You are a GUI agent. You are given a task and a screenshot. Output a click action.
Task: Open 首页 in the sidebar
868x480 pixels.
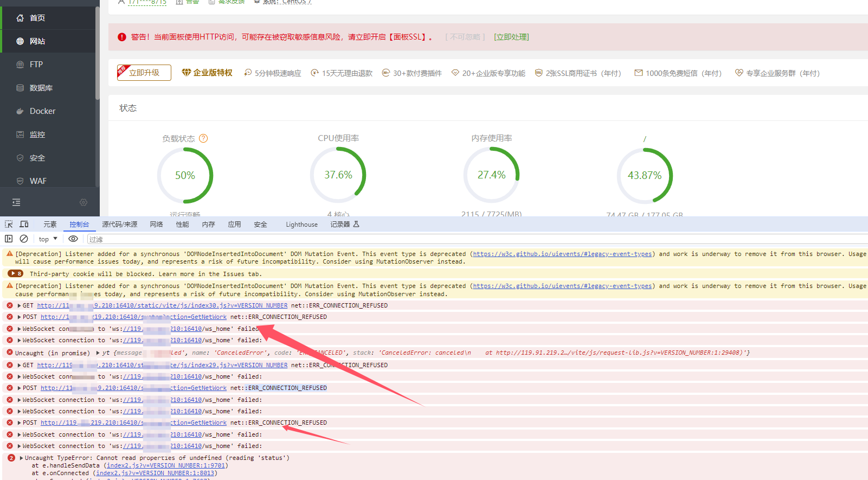point(37,18)
